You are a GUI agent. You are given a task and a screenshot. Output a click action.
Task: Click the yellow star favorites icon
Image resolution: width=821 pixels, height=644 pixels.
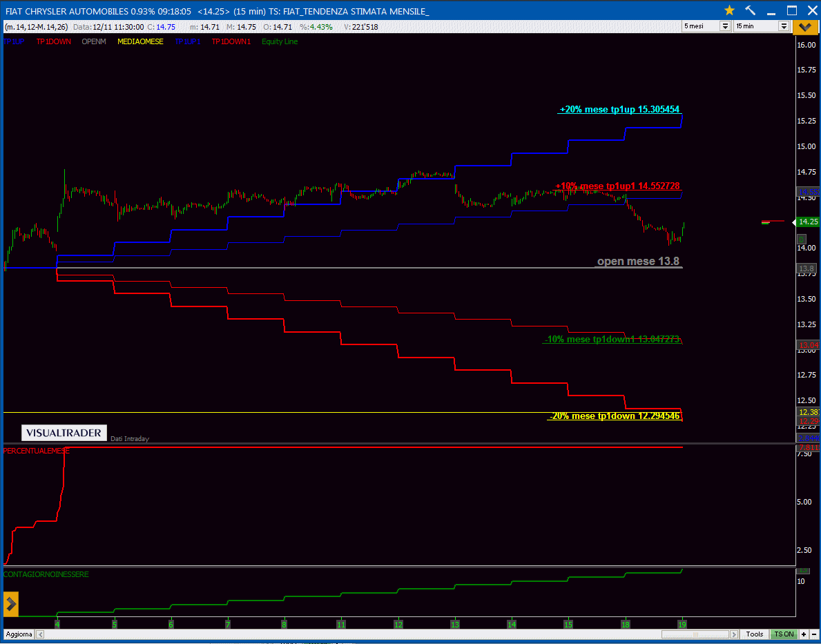729,10
